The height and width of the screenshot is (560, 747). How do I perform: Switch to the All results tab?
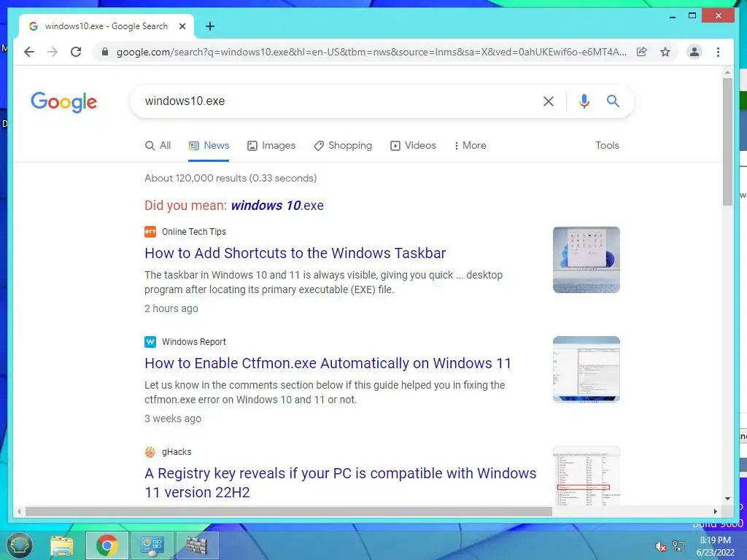pyautogui.click(x=158, y=146)
